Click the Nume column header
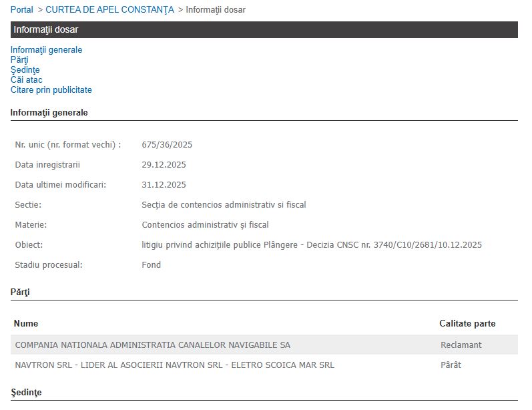The image size is (532, 410). click(x=26, y=324)
